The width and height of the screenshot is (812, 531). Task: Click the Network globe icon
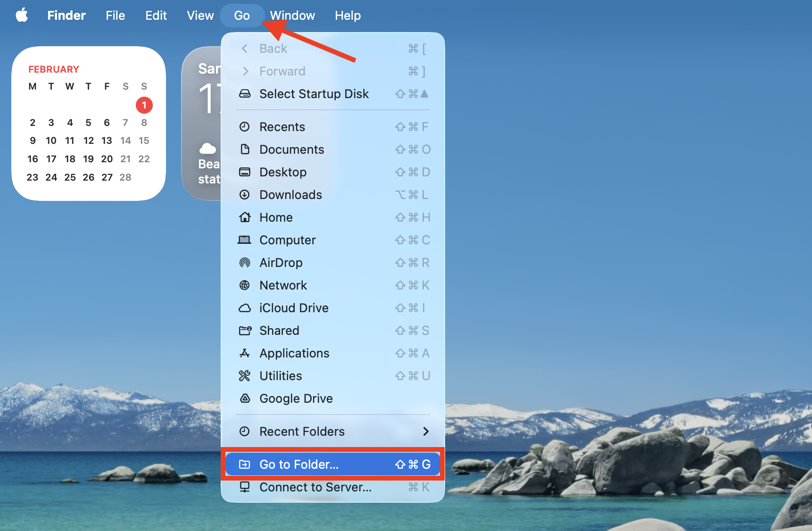[x=245, y=285]
